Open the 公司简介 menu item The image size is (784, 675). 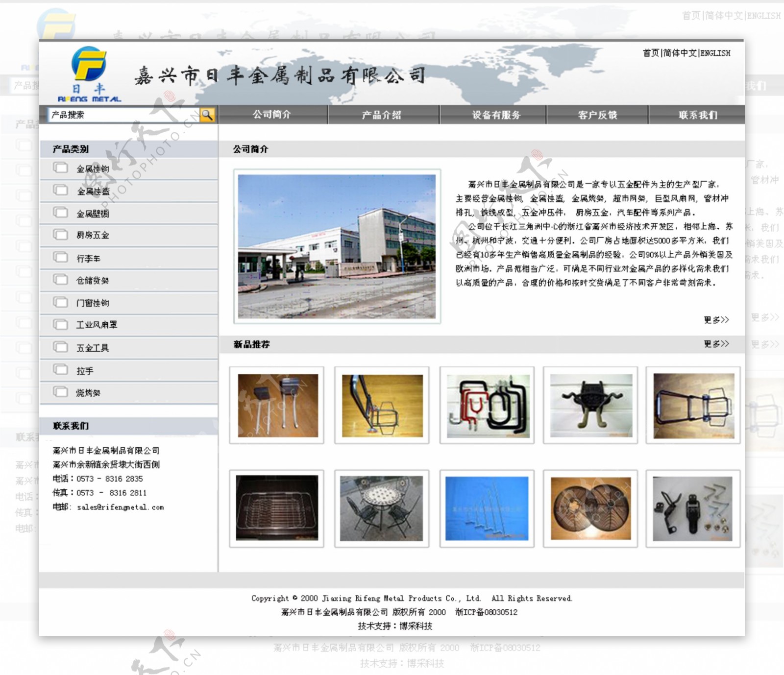(272, 115)
